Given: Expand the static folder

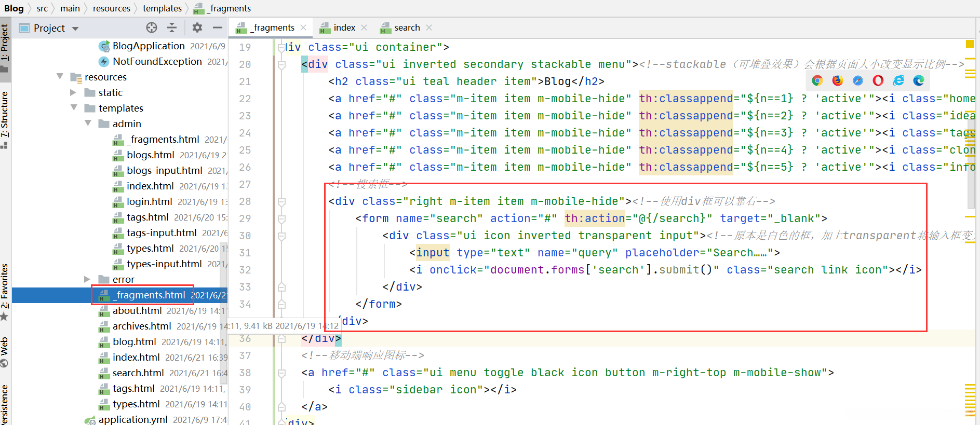Looking at the screenshot, I should click(73, 92).
